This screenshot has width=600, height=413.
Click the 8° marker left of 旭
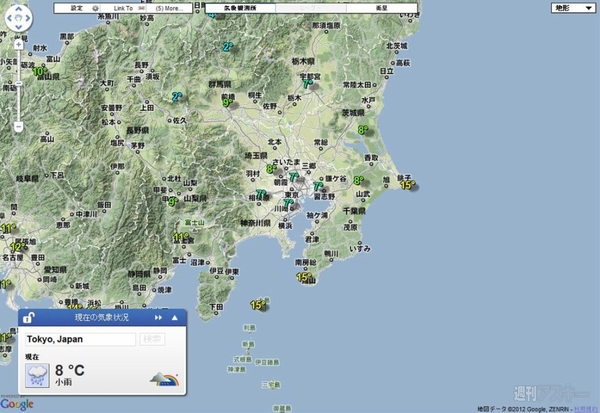coord(359,180)
